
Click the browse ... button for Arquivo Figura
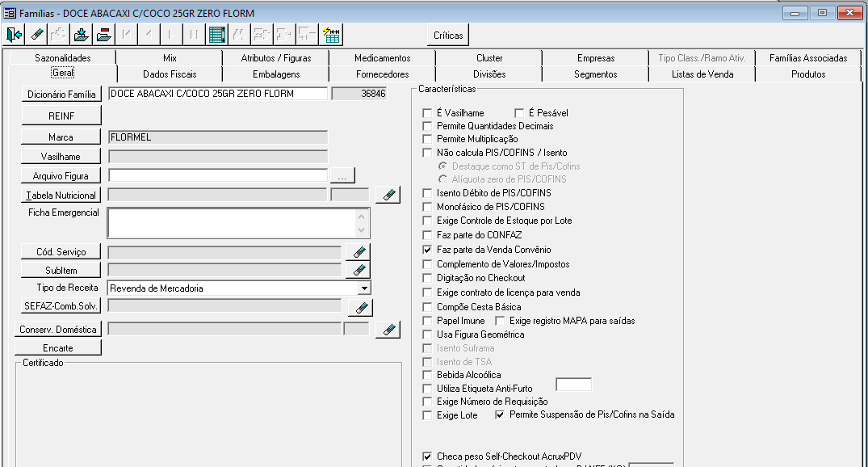[342, 176]
